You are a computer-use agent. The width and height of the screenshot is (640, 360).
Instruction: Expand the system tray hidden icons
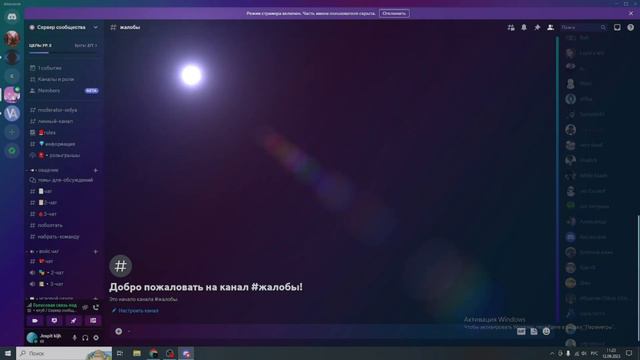point(552,353)
